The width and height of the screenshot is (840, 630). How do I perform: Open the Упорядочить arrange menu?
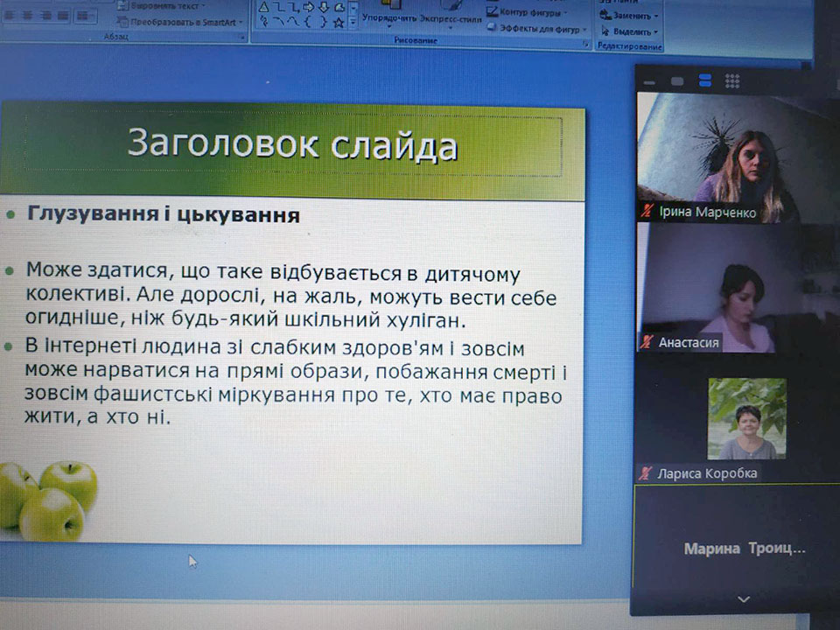pos(389,14)
